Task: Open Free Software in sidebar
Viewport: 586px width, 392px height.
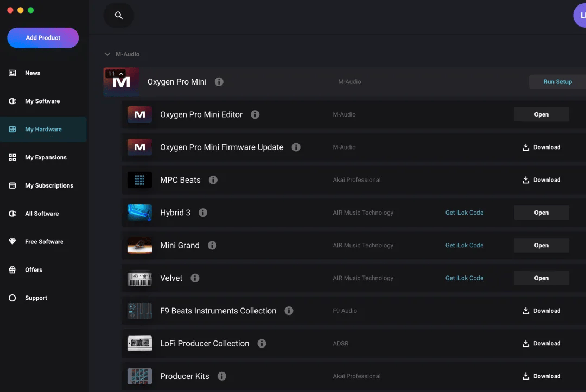Action: pyautogui.click(x=43, y=242)
